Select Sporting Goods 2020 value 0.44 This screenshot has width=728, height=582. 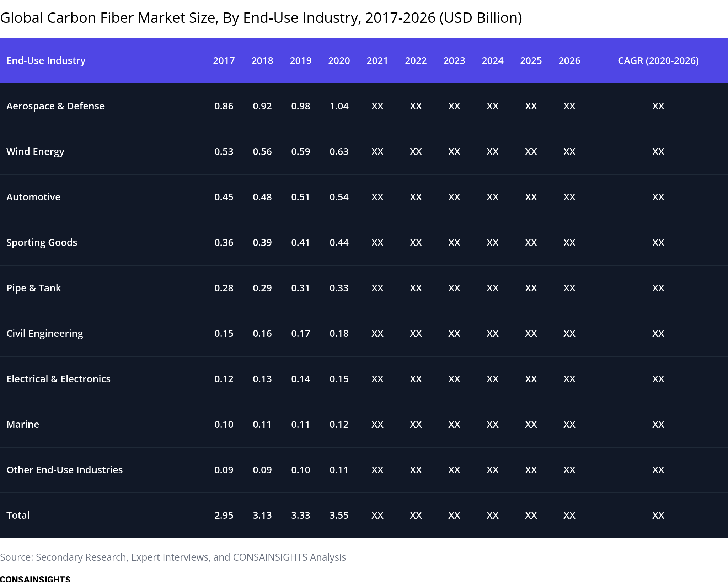339,243
